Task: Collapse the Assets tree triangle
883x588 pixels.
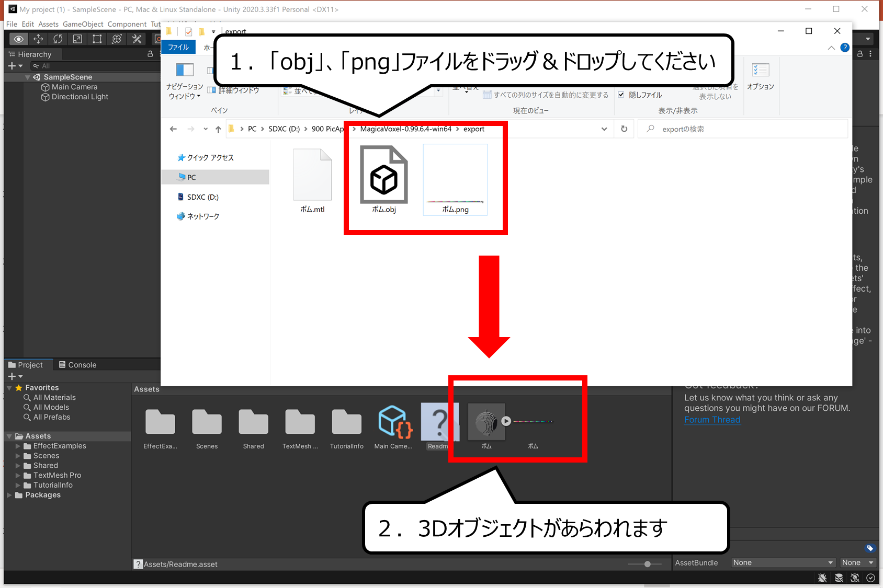Action: [9, 436]
